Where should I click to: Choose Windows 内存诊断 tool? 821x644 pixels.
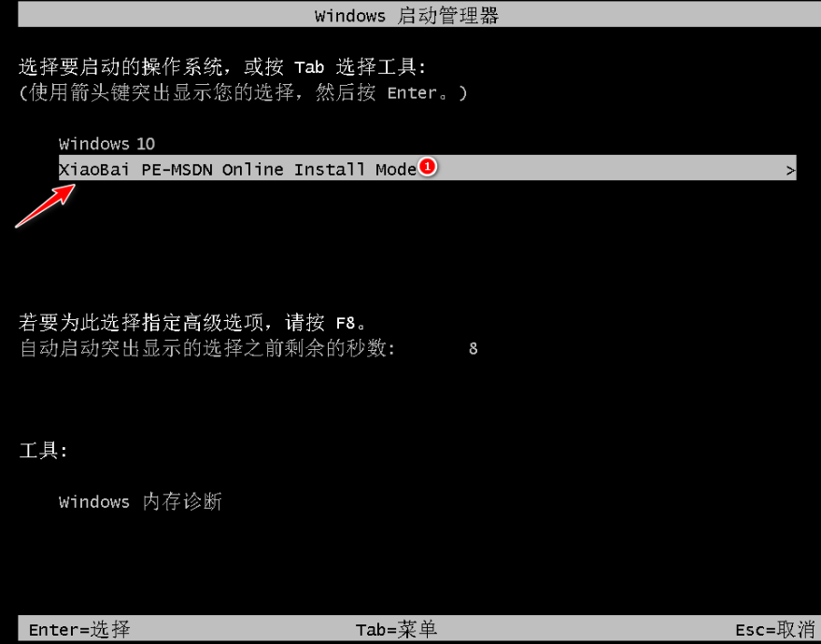click(140, 501)
